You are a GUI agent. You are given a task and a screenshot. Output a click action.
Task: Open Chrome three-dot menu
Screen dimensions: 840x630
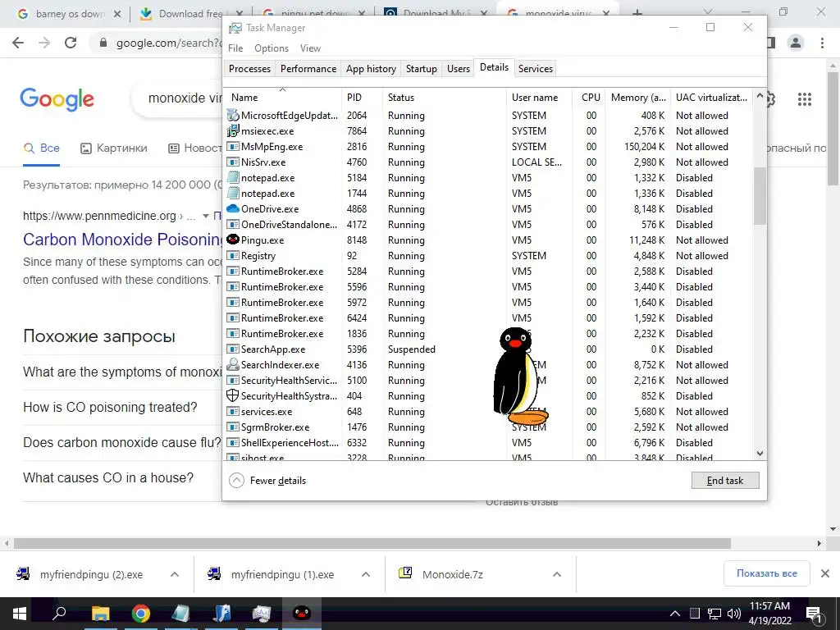click(822, 43)
